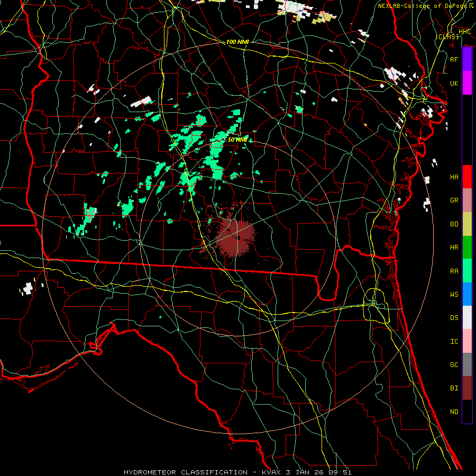Click the 'BD' legend label
This screenshot has width=476, height=476.
click(454, 224)
